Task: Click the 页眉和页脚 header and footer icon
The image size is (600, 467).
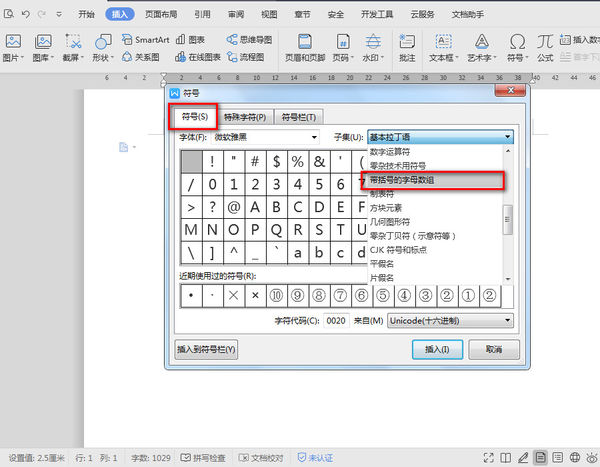Action: (305, 41)
